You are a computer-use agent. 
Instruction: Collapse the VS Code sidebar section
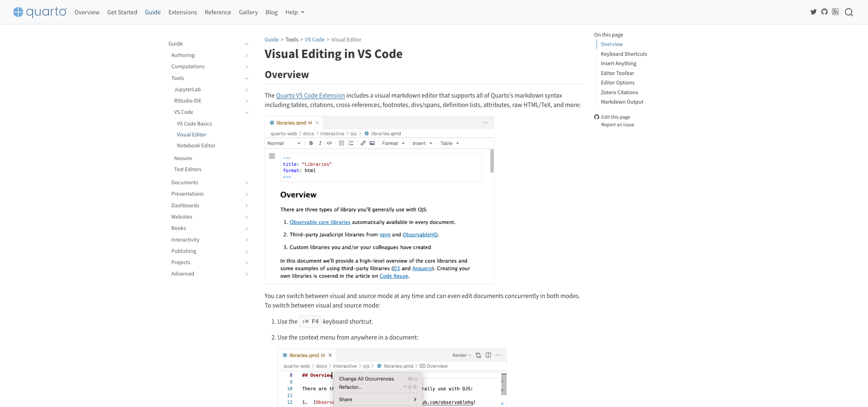click(x=246, y=112)
